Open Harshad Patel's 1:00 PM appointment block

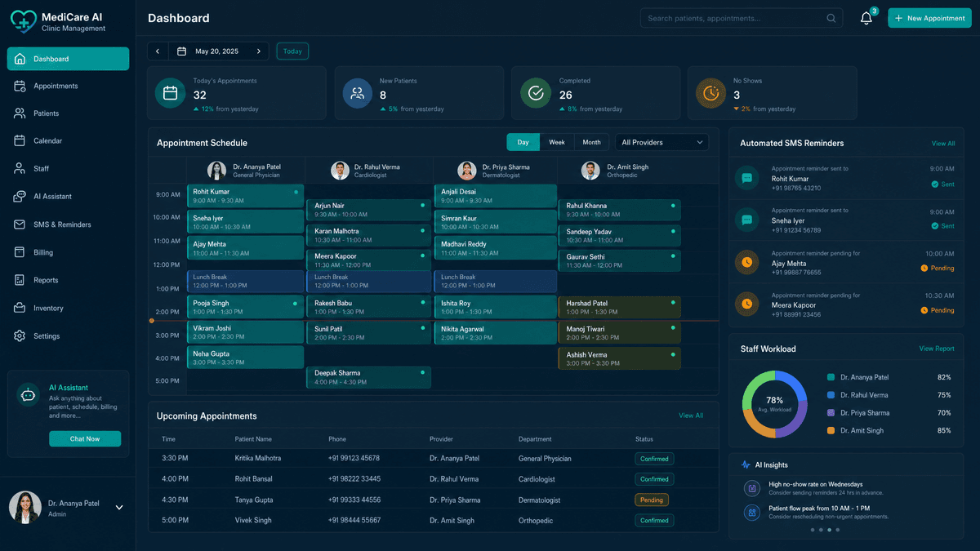619,307
